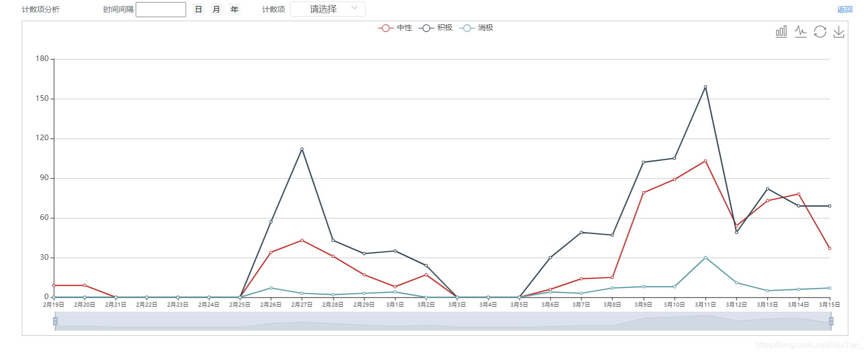
Task: Toggle the 积极 legend series
Action: (x=436, y=28)
